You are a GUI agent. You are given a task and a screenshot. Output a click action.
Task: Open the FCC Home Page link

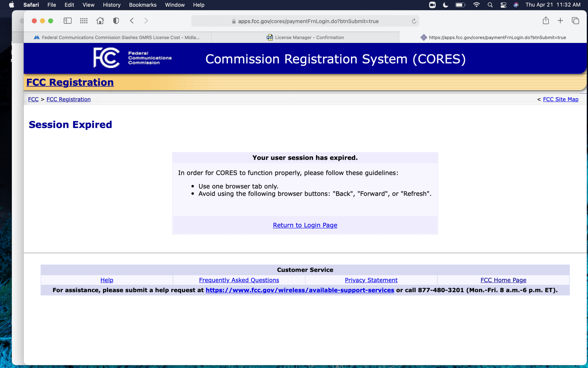tap(503, 280)
